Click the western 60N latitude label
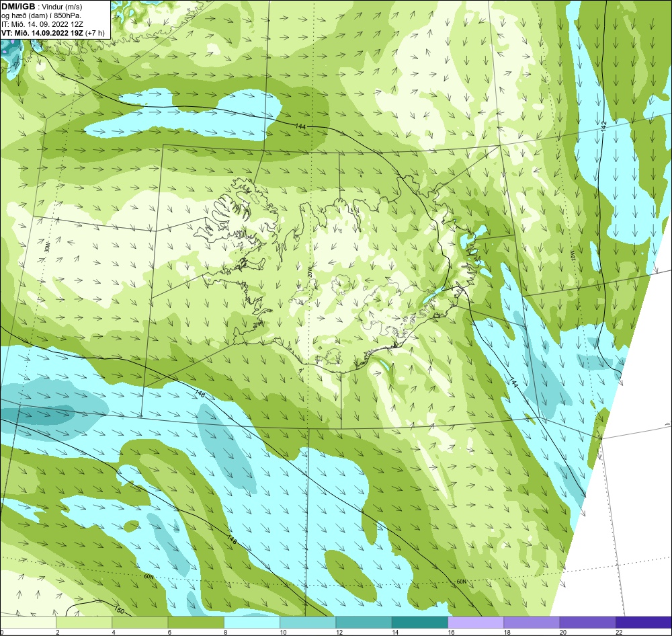672x636 pixels. pyautogui.click(x=149, y=576)
